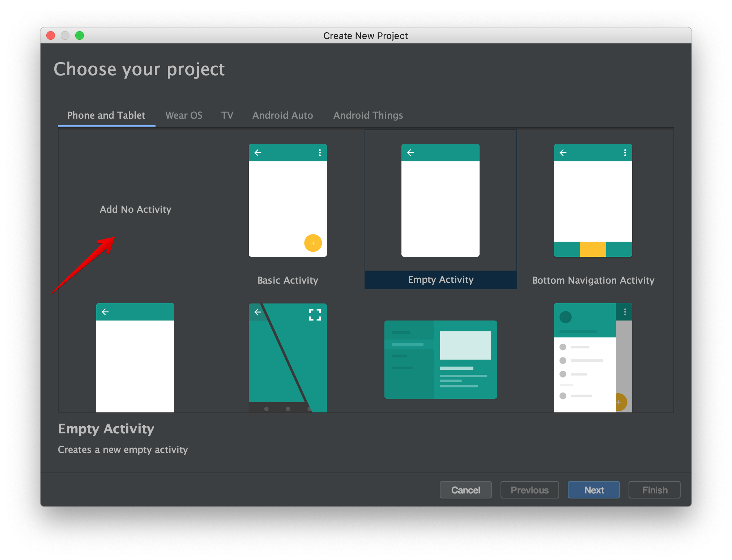Select the Navigation Drawer Activity template
Viewport: 732px width, 560px height.
point(593,357)
